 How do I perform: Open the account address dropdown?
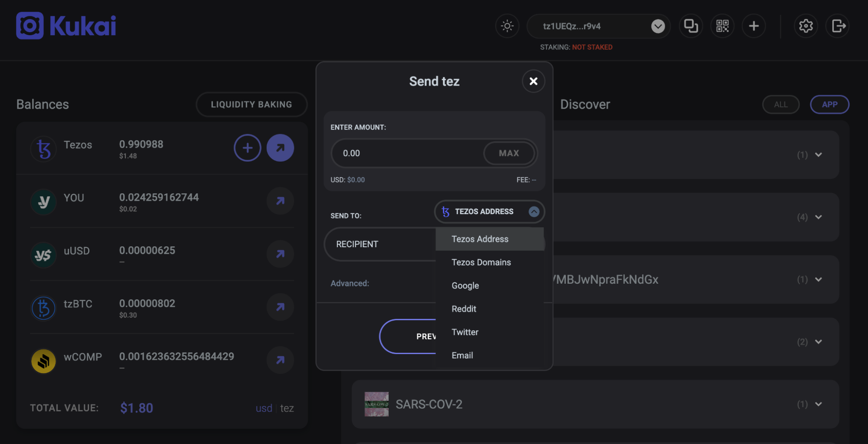pos(658,26)
